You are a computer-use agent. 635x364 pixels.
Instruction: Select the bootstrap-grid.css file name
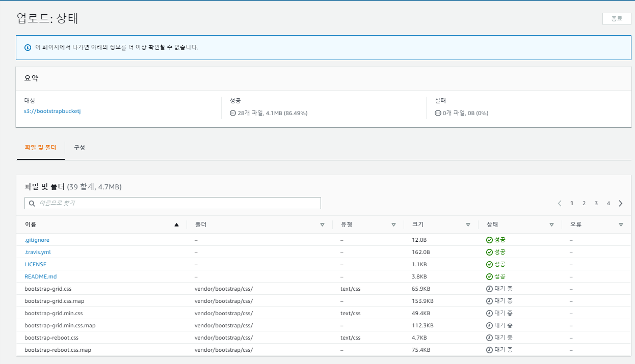(x=48, y=289)
